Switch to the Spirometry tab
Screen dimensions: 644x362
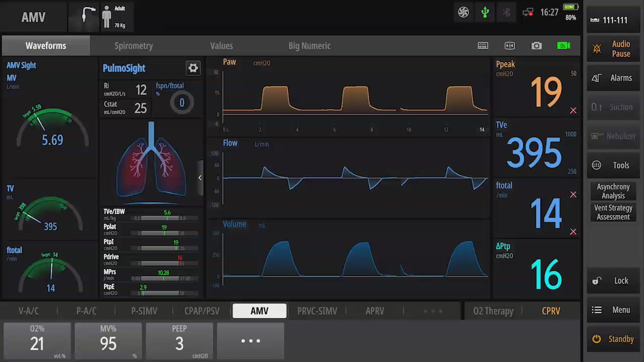[133, 46]
